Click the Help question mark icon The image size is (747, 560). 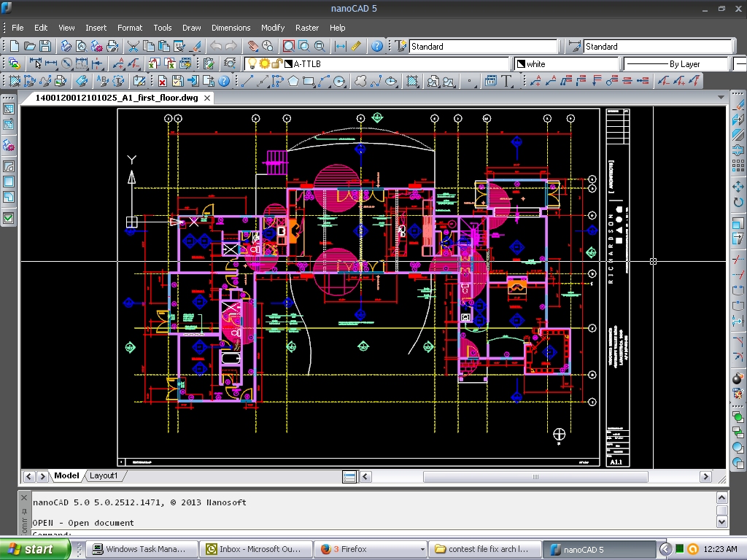point(377,46)
